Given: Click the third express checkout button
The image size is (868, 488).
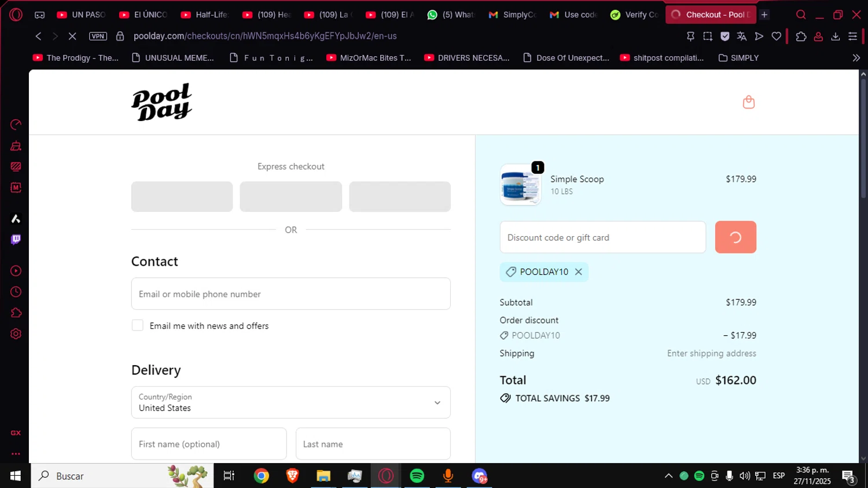Looking at the screenshot, I should pyautogui.click(x=400, y=197).
